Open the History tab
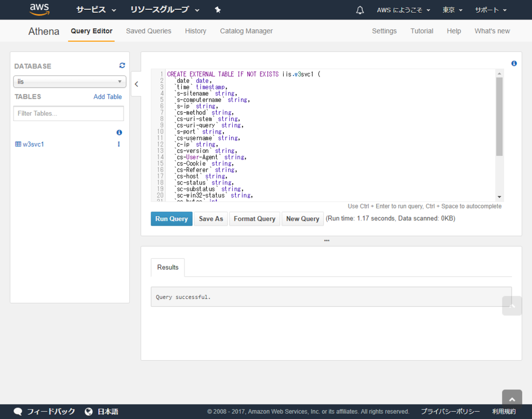Viewport: 532px width, 419px height. [x=195, y=31]
